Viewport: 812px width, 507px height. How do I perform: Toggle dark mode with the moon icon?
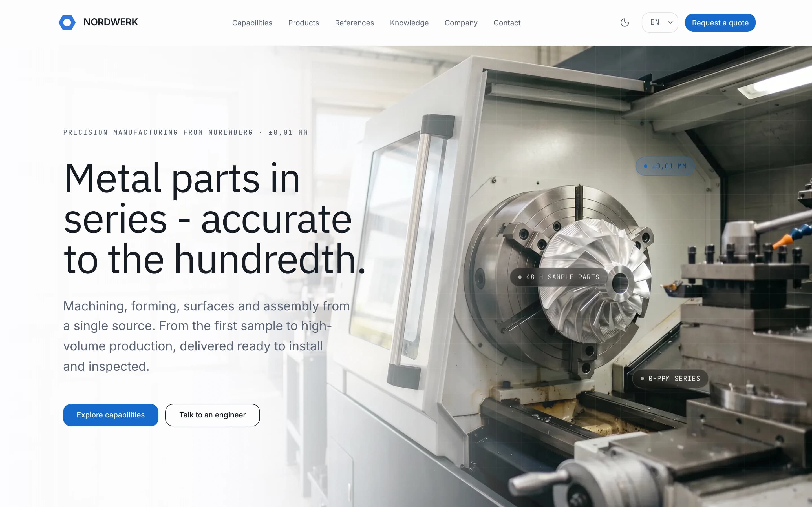pos(625,23)
